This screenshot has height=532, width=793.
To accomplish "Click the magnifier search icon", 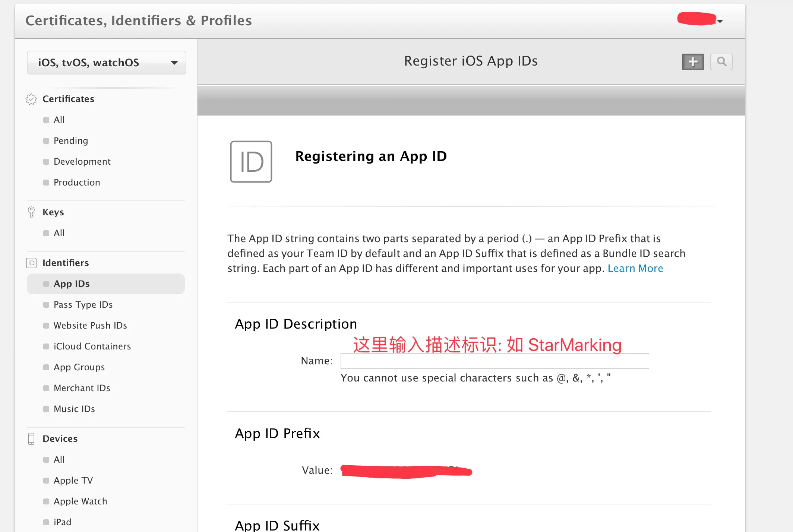I will (x=721, y=62).
